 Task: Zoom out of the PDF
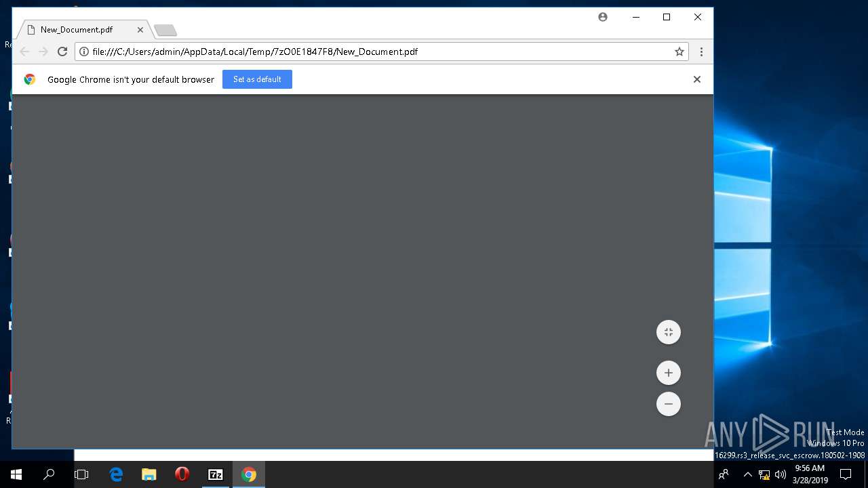pos(668,404)
